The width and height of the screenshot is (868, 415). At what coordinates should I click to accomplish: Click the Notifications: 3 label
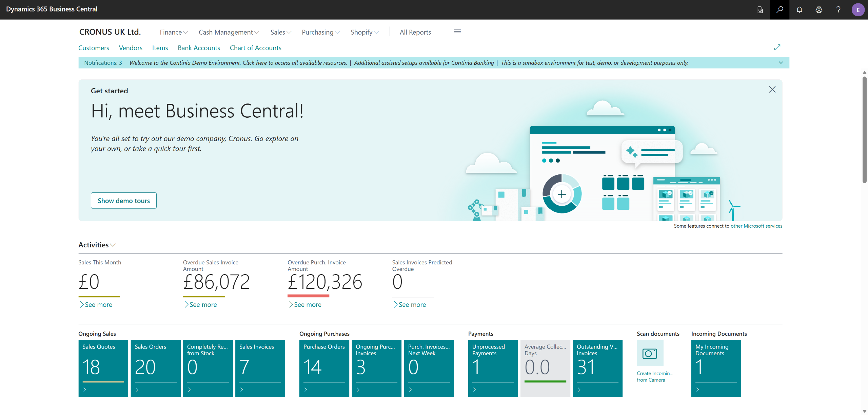point(103,63)
